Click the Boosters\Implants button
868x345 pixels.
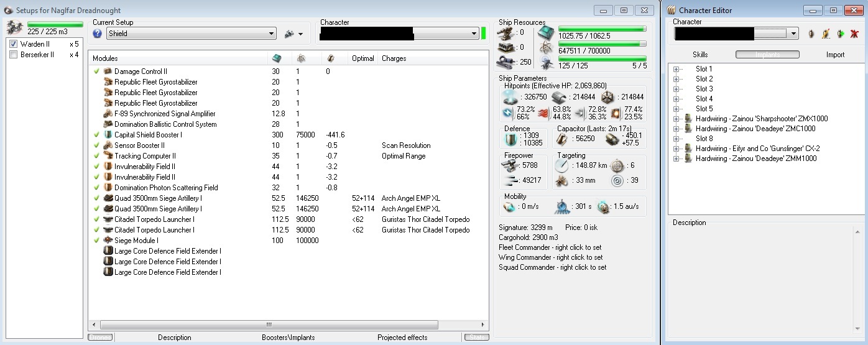pos(288,338)
